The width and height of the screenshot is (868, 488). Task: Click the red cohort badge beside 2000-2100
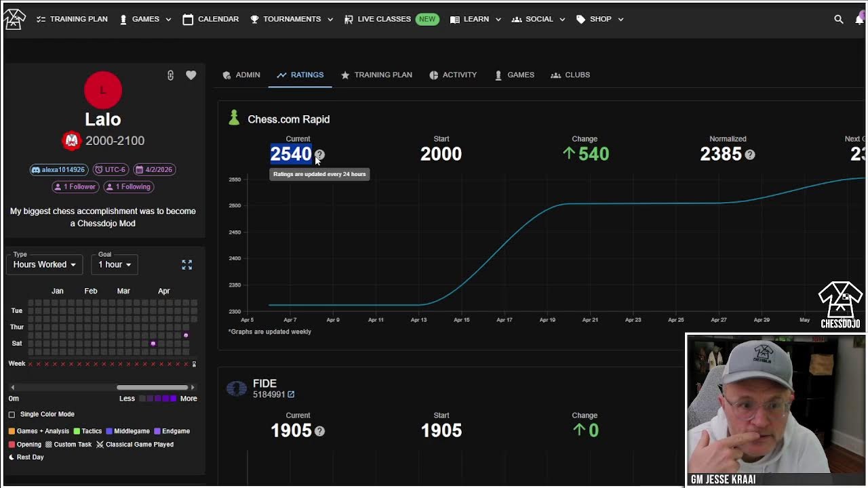coord(72,140)
